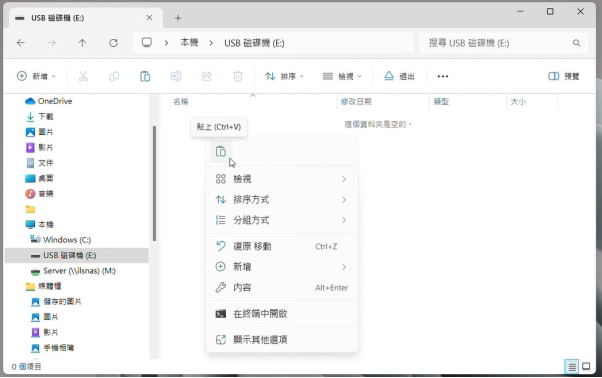Click the paste icon in toolbar
Image resolution: width=602 pixels, height=378 pixels.
point(145,76)
